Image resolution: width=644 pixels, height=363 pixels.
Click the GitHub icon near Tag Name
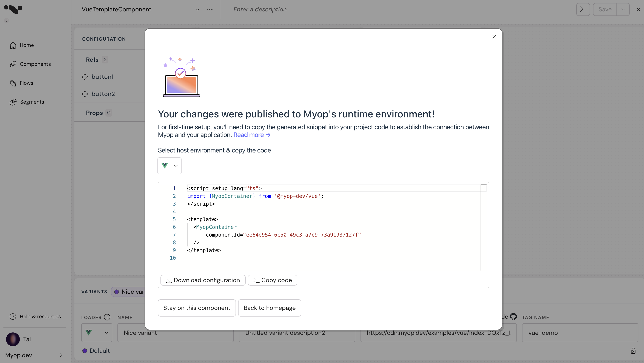pos(513,317)
